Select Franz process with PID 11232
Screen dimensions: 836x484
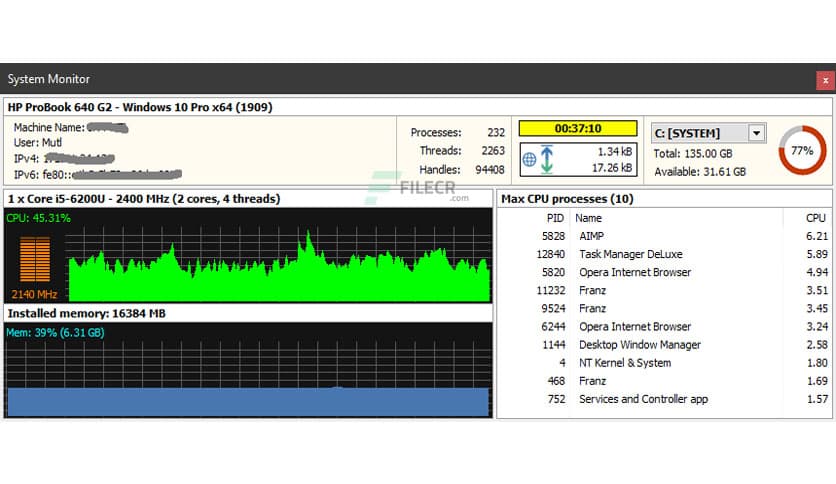pyautogui.click(x=664, y=291)
